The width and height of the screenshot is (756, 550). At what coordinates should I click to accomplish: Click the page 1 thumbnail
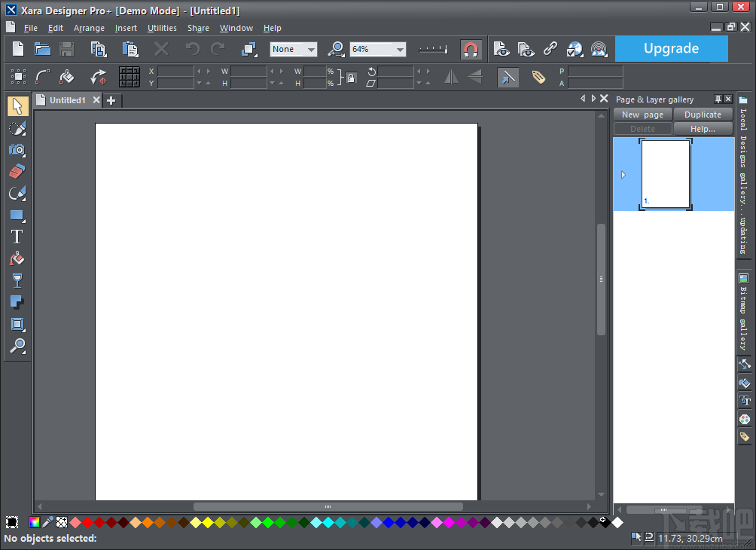click(666, 174)
